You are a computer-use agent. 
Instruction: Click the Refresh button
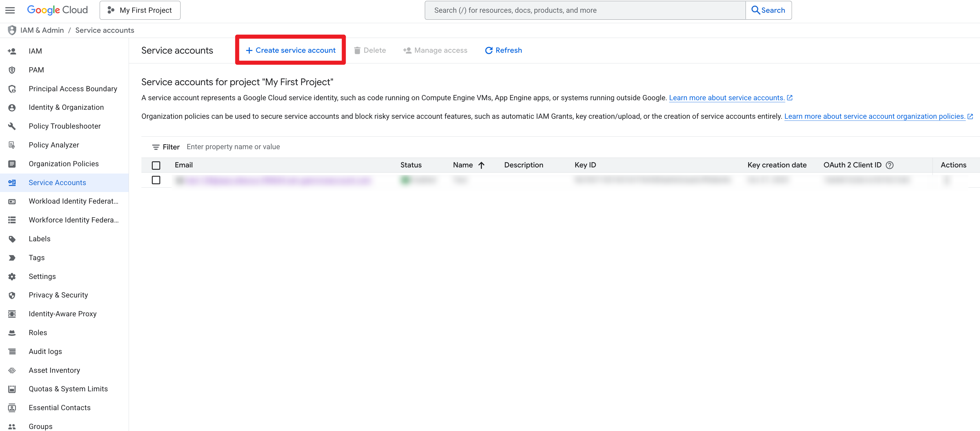(x=503, y=50)
